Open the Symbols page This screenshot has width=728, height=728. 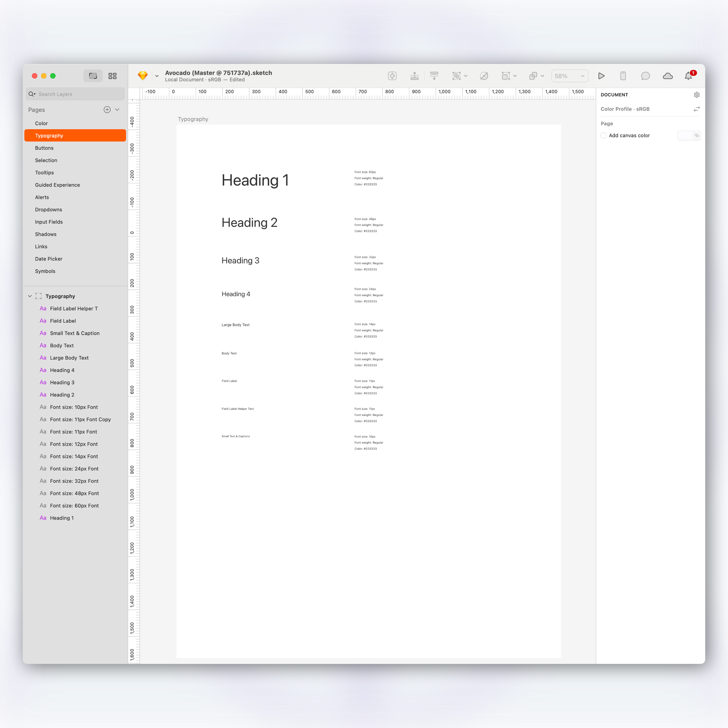click(45, 271)
